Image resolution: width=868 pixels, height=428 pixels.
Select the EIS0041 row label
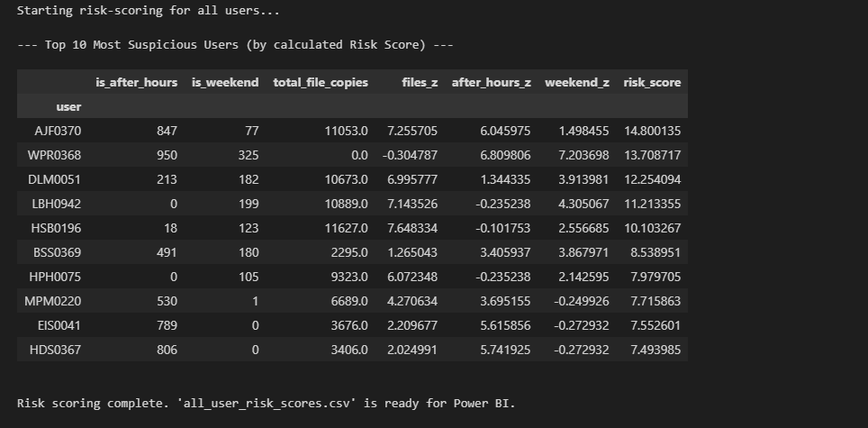point(58,325)
